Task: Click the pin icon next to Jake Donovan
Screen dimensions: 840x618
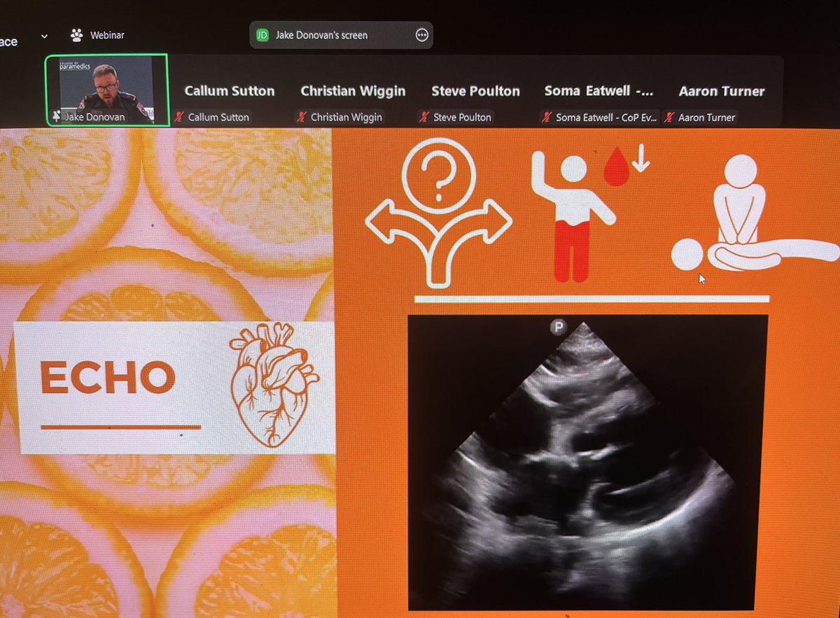Action: [56, 117]
